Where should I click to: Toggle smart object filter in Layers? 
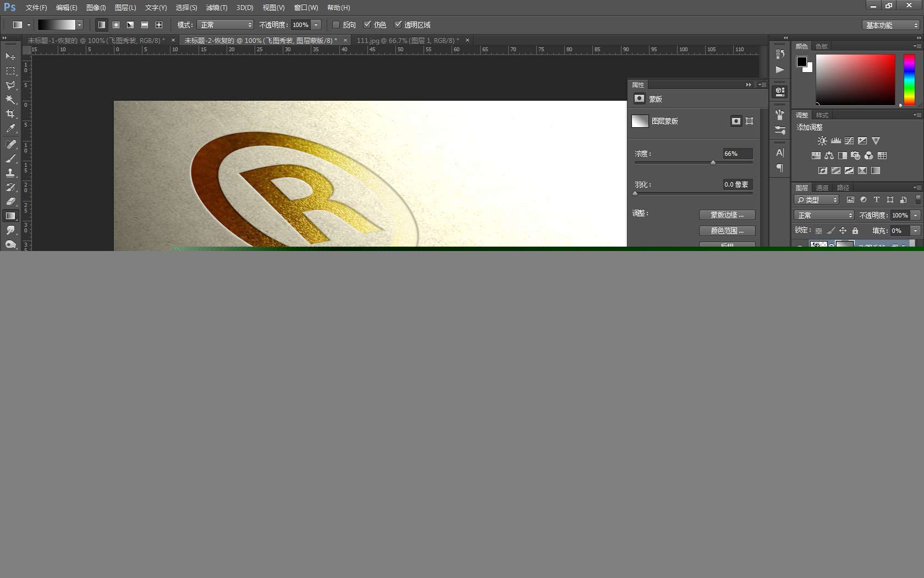click(x=903, y=200)
